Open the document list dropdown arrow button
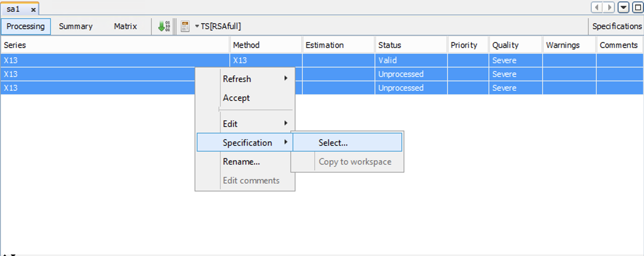 click(x=623, y=7)
